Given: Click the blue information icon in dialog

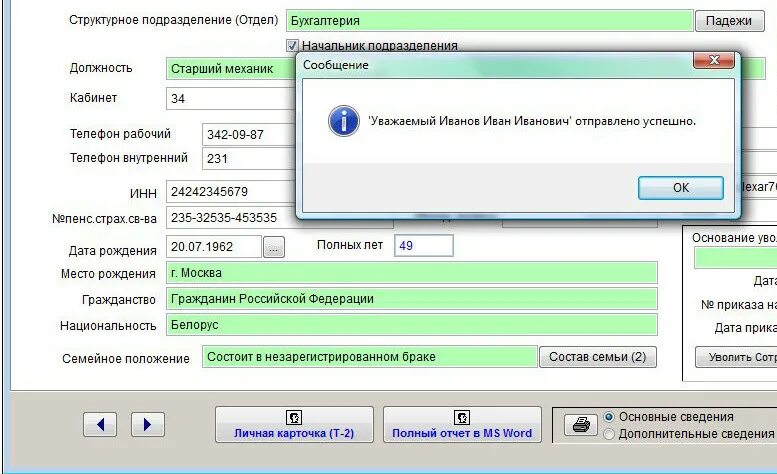Looking at the screenshot, I should click(343, 120).
